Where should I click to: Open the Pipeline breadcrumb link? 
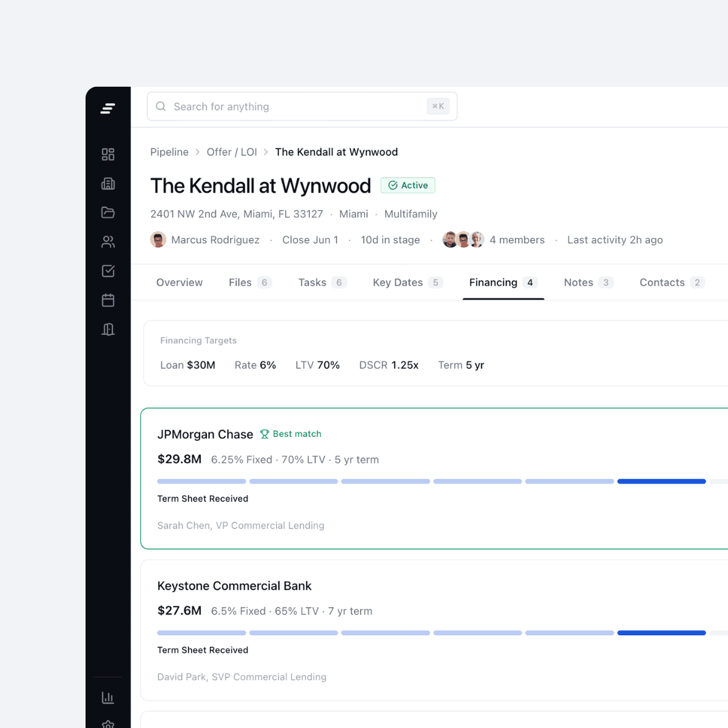[x=169, y=152]
